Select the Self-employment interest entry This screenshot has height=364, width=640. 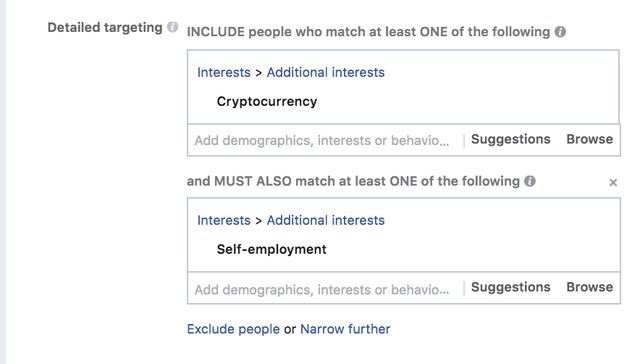point(271,249)
